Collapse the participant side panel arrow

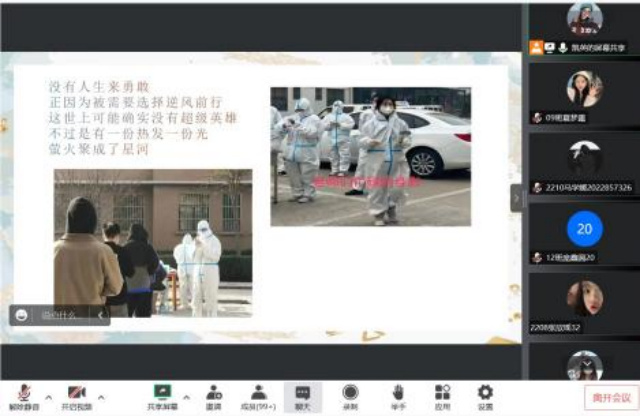tap(516, 198)
